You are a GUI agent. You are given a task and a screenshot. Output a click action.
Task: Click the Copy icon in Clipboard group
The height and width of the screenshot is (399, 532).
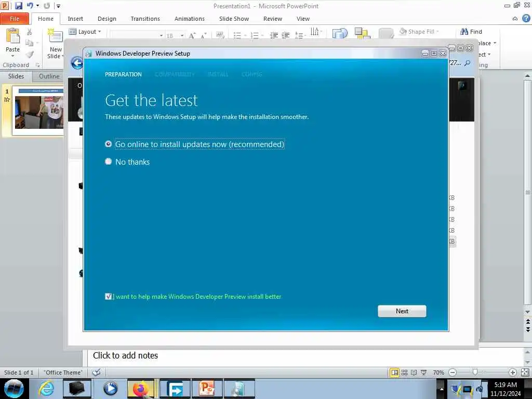[x=30, y=43]
